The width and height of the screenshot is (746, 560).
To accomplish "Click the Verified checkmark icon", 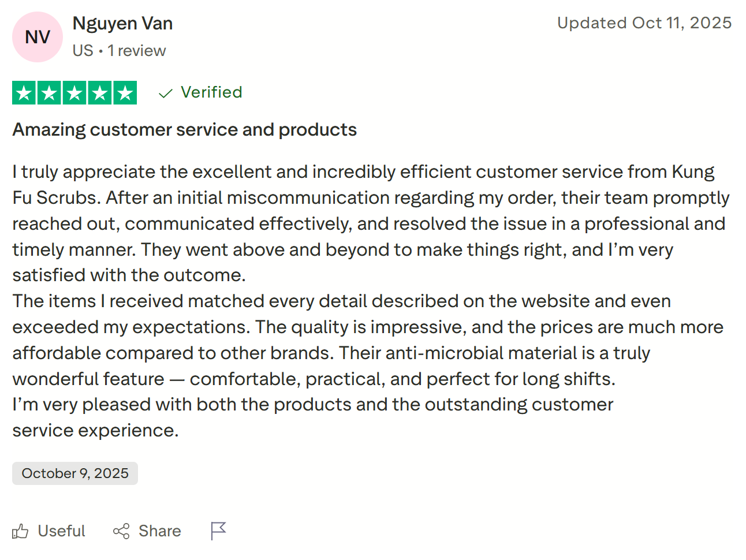I will (x=166, y=93).
